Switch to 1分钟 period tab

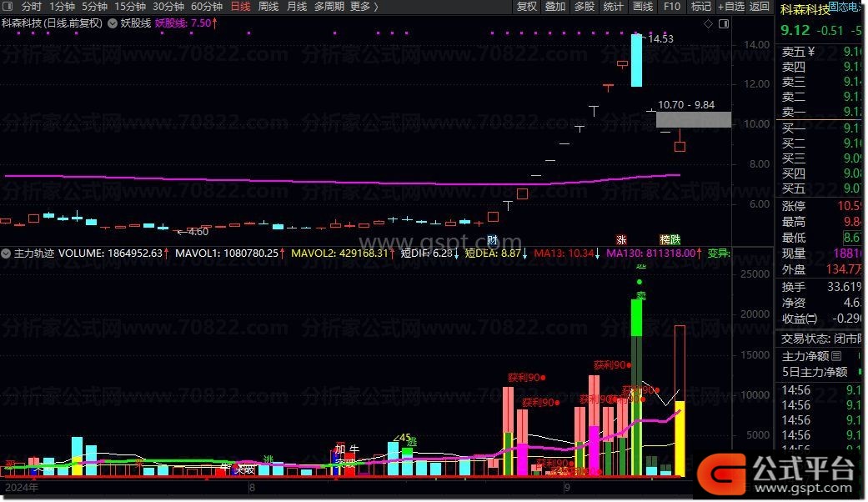tap(62, 7)
